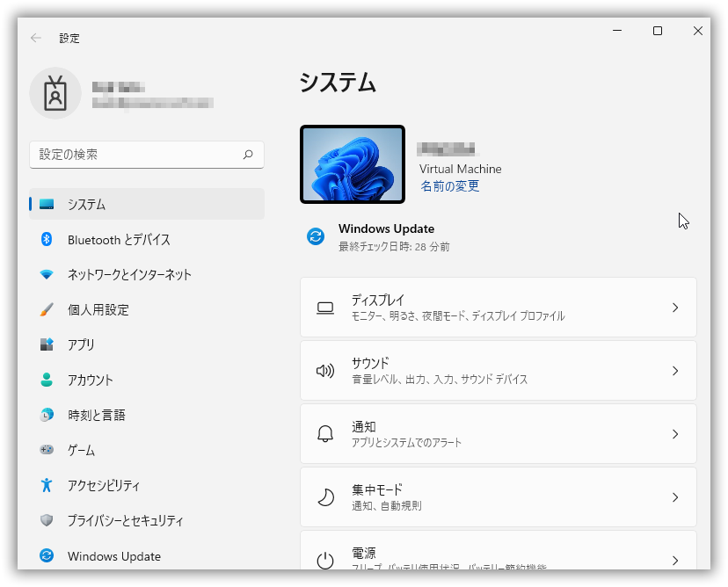
Task: Click the Windows Update icon in sidebar
Action: (47, 555)
